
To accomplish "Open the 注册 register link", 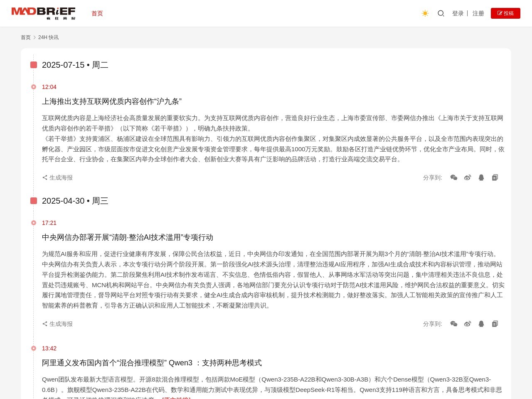I will point(478,13).
